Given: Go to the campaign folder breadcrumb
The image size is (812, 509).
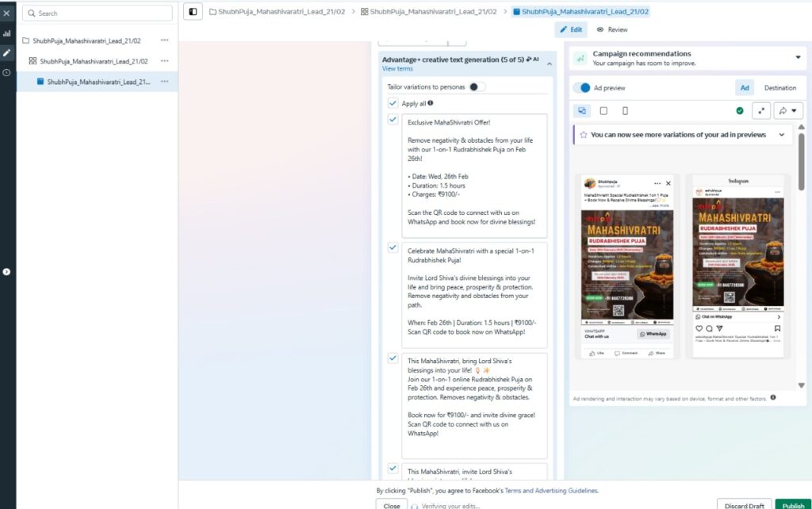Looking at the screenshot, I should [277, 11].
